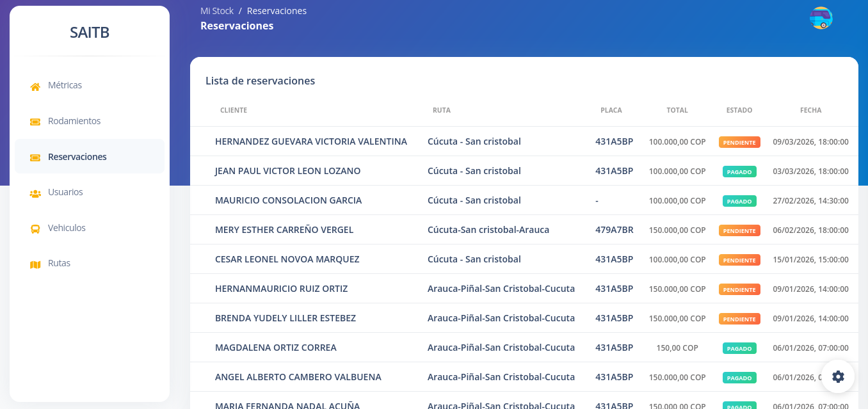Select the Mauricio Consolacion Garcia row

(x=288, y=200)
